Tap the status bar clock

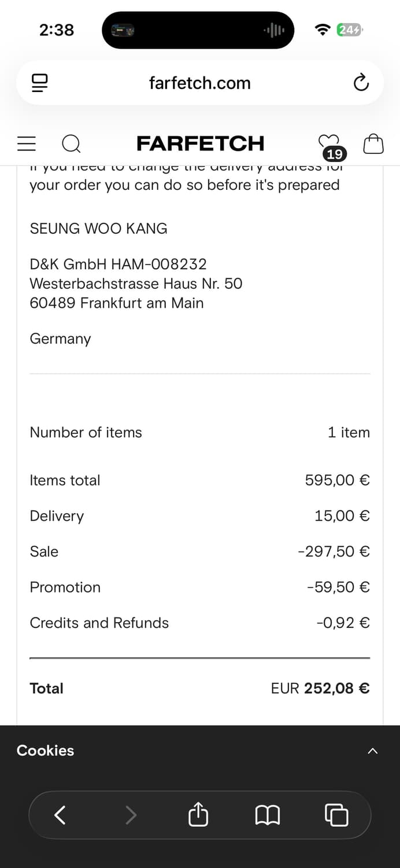pyautogui.click(x=57, y=30)
